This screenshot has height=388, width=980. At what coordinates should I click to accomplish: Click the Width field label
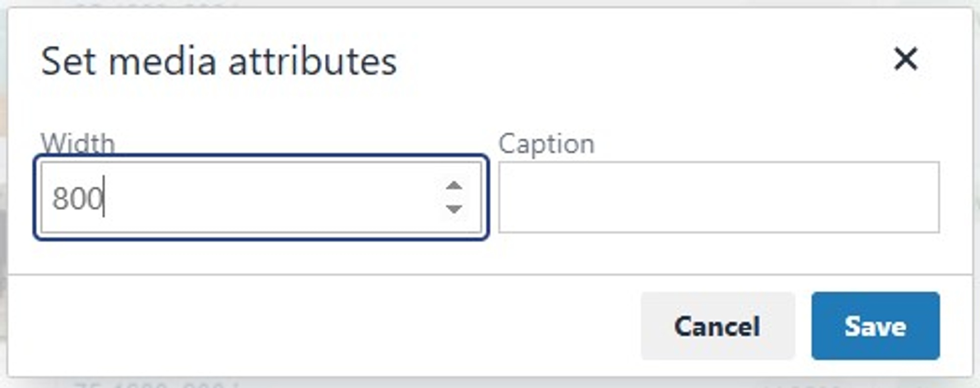coord(77,144)
